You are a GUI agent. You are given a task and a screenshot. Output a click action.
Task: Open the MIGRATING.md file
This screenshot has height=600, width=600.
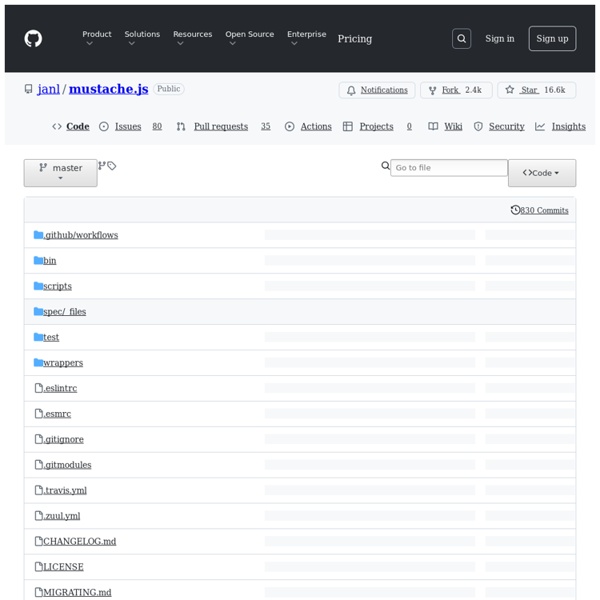[x=77, y=592]
